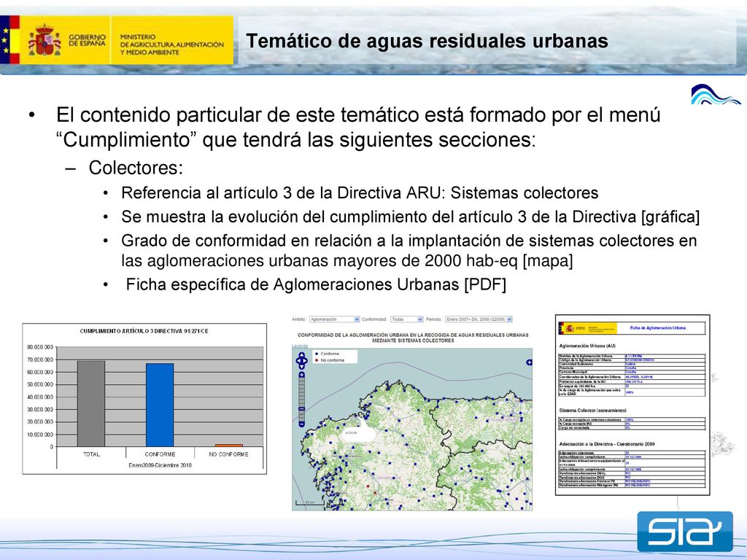Click the bullet Grado de conformidad
Image resolution: width=747 pixels, height=560 pixels.
click(x=409, y=251)
